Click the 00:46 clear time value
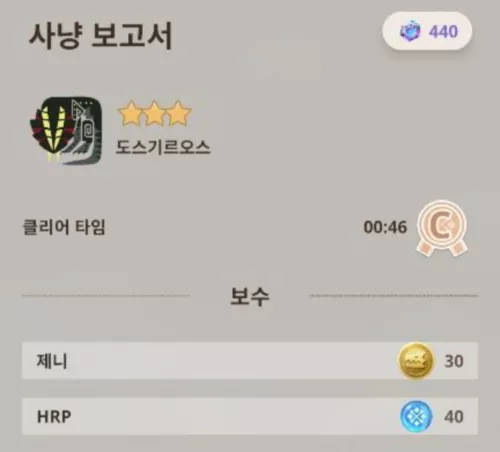The width and height of the screenshot is (500, 452). click(x=385, y=227)
